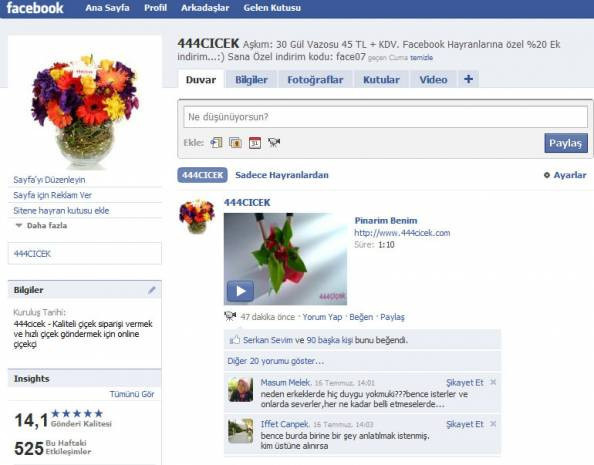Open Iffet Canpek's name link

(284, 424)
